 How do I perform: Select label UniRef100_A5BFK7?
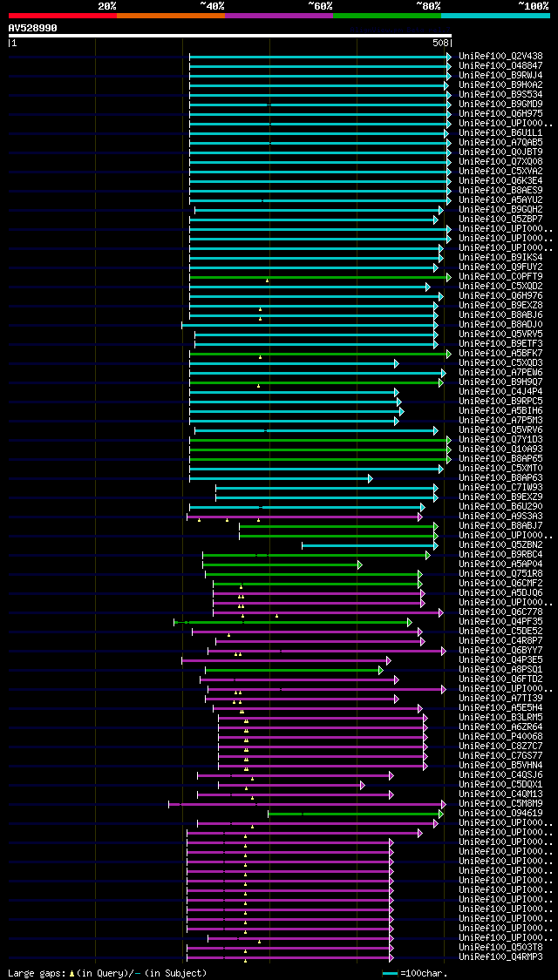[500, 353]
